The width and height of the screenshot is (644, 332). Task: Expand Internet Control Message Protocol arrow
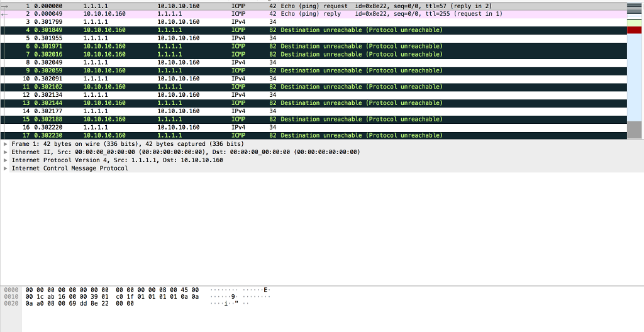click(5, 169)
